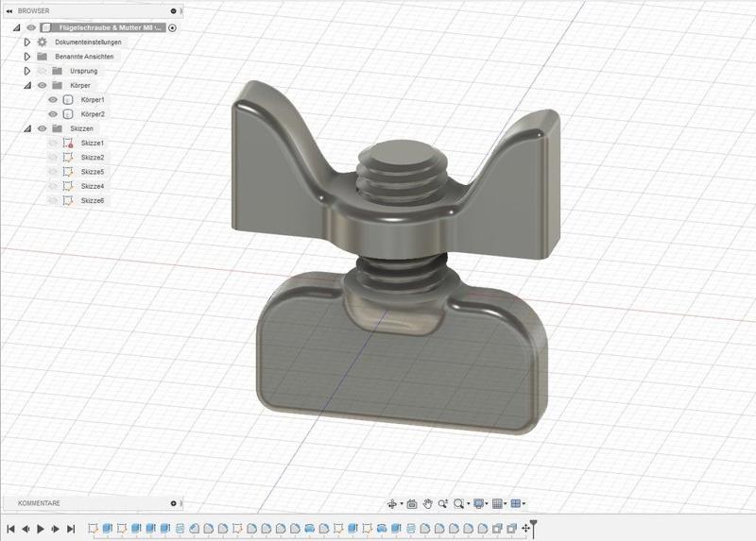The height and width of the screenshot is (541, 756).
Task: Hide the Körper folder
Action: pos(43,85)
